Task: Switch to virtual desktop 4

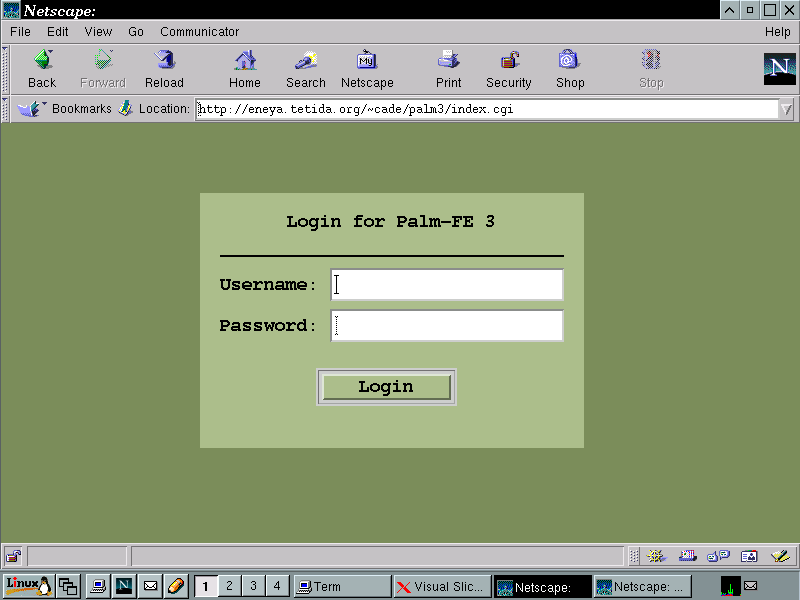Action: click(277, 586)
